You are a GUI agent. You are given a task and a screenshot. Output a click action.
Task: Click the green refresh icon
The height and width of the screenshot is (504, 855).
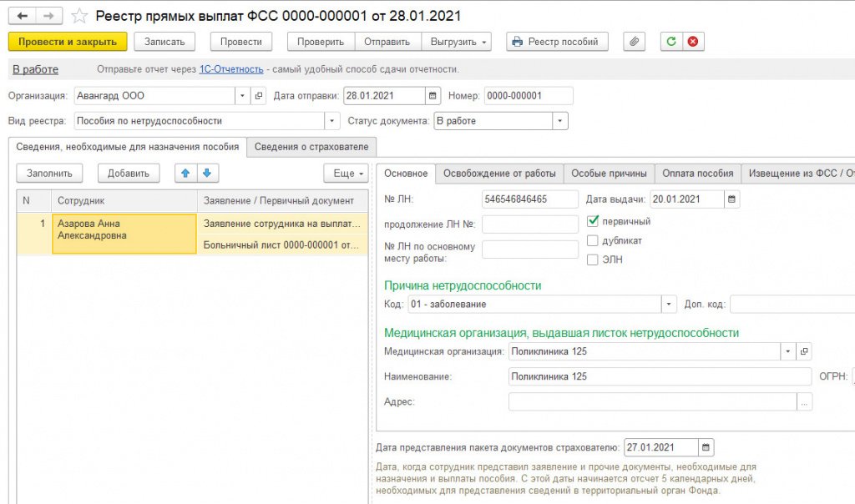tap(671, 42)
